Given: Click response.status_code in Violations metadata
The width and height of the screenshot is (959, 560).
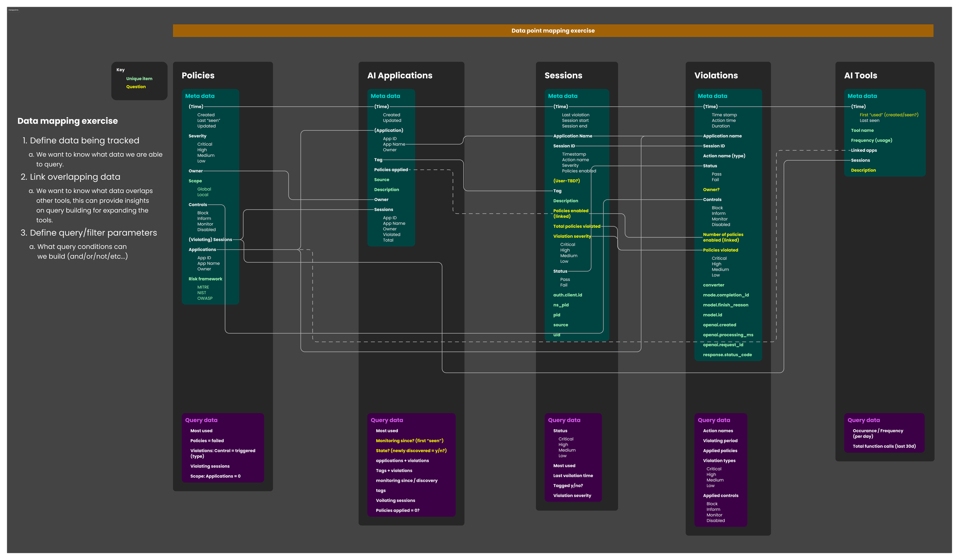Looking at the screenshot, I should [727, 355].
